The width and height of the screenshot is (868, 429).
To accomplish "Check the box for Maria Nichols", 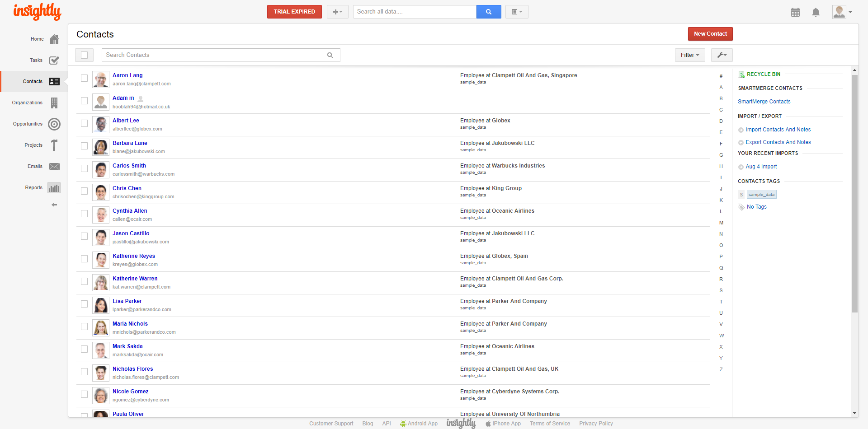I will click(x=84, y=326).
